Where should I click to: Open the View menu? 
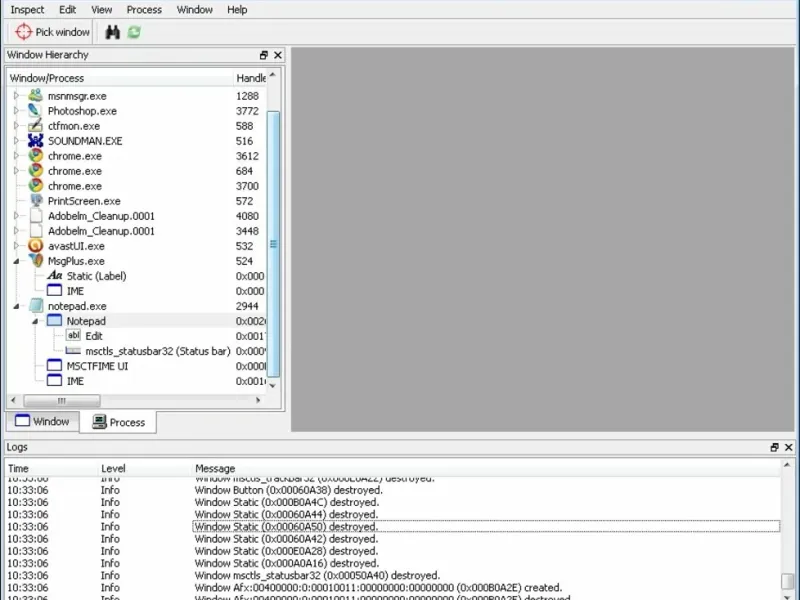click(102, 9)
